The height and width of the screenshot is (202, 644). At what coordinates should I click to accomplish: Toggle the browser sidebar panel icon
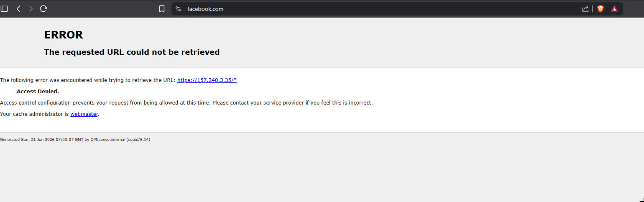click(x=4, y=9)
